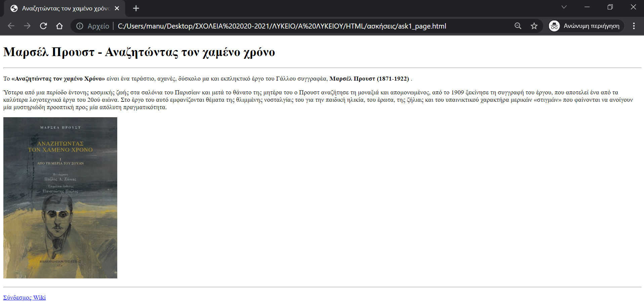644x308 pixels.
Task: Click the forward navigation arrow
Action: coord(27,26)
